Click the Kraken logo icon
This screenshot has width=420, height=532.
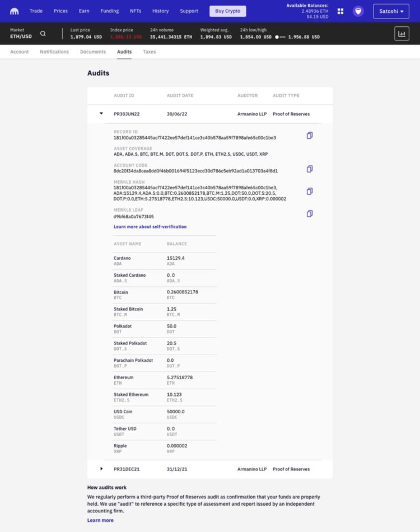click(x=15, y=11)
